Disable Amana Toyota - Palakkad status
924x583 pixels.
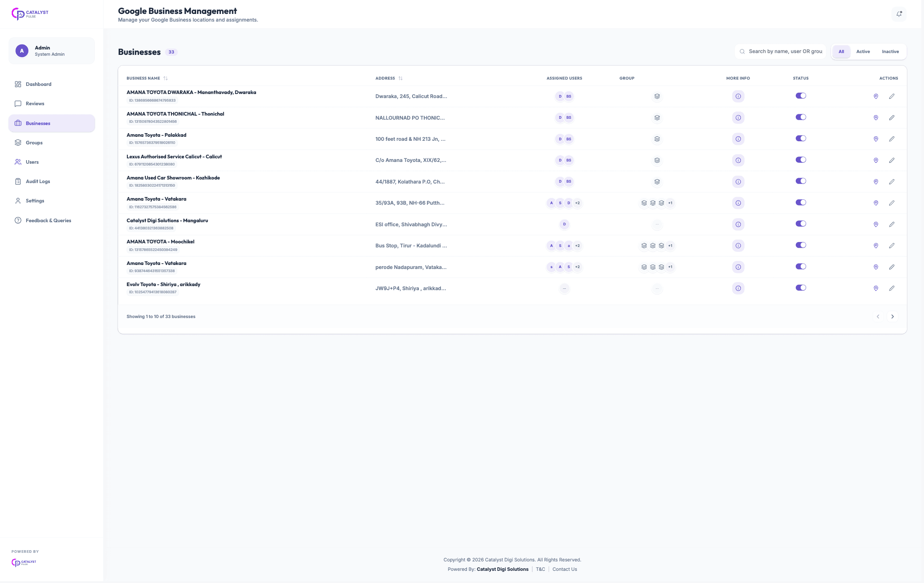click(x=801, y=139)
